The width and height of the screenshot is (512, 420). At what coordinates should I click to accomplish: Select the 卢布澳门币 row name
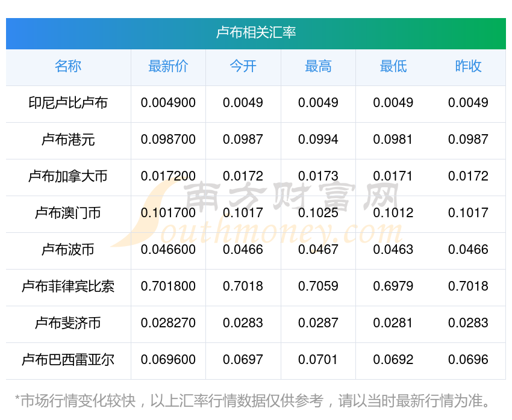pos(68,213)
